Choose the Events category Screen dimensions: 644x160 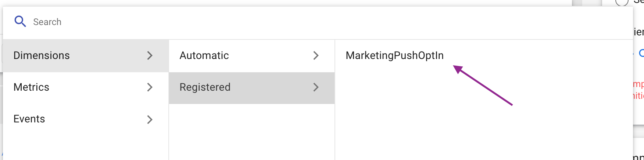(86, 119)
